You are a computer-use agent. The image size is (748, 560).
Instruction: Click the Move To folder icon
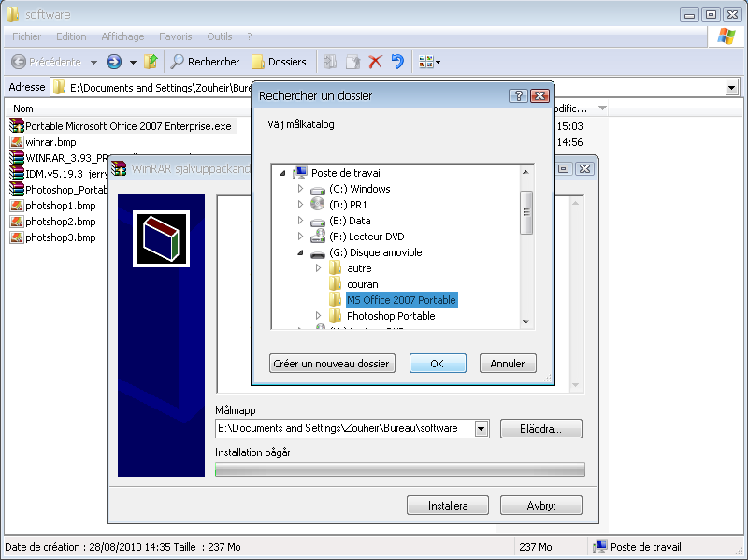[330, 62]
